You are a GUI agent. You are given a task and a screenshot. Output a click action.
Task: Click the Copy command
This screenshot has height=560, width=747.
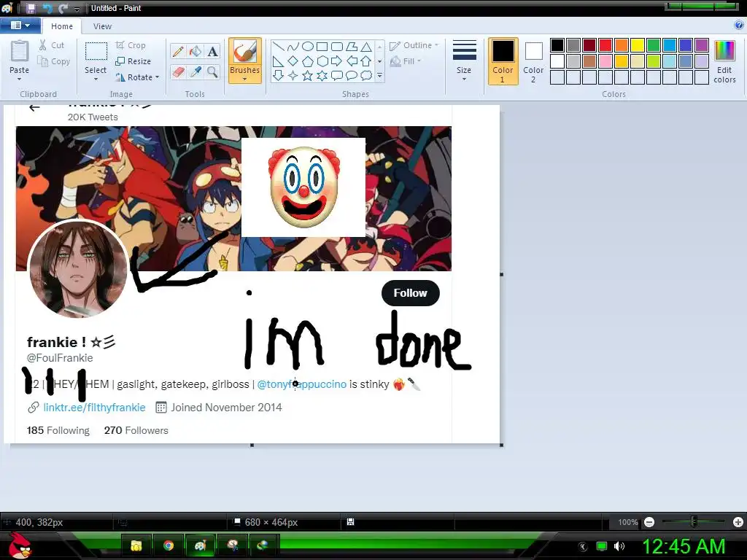(54, 61)
